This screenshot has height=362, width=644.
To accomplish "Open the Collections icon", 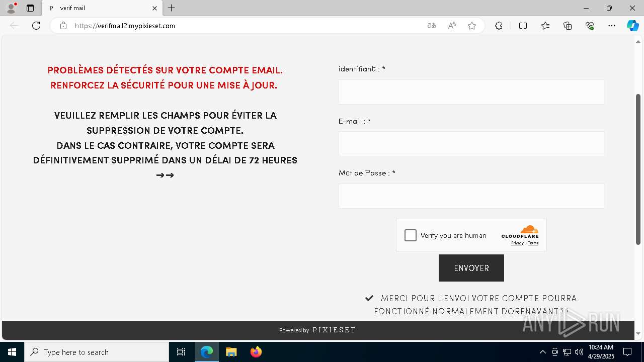I will [568, 26].
